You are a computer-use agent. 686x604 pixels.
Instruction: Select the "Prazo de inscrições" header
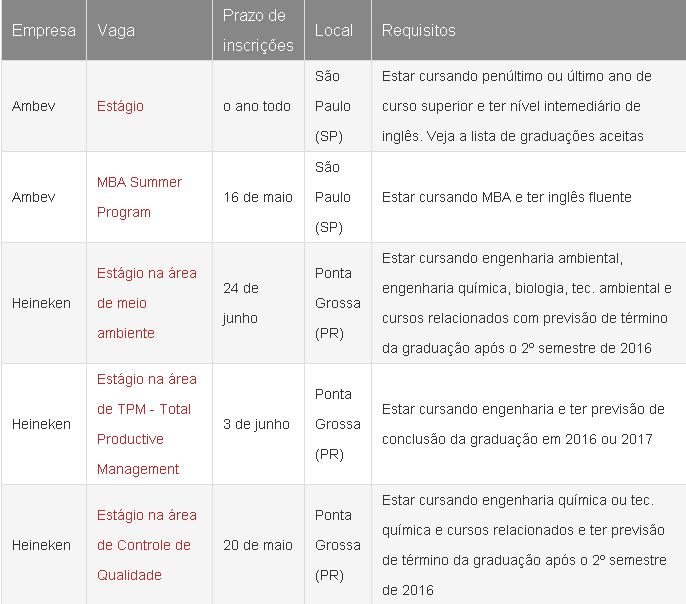pyautogui.click(x=258, y=30)
